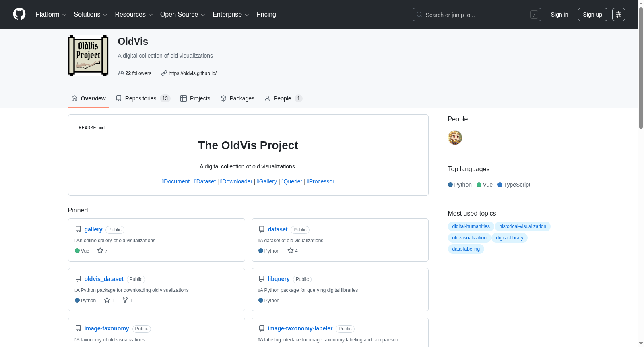This screenshot has height=347, width=644.
Task: Select the digital-humanities topic tag
Action: (471, 226)
